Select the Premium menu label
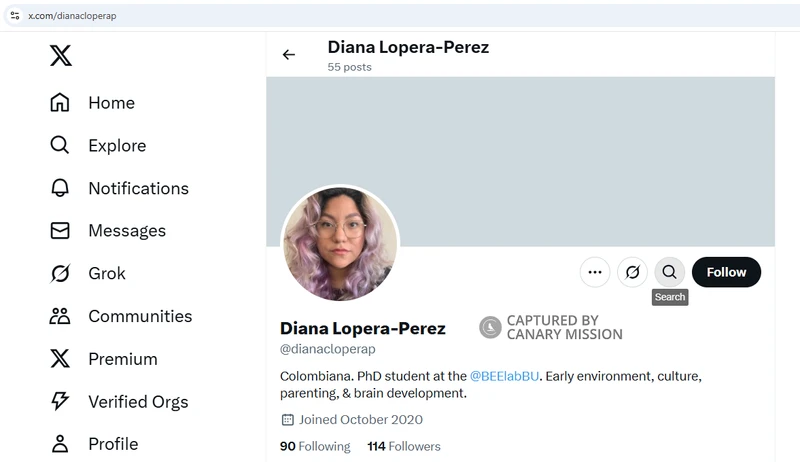800x462 pixels. [x=123, y=359]
